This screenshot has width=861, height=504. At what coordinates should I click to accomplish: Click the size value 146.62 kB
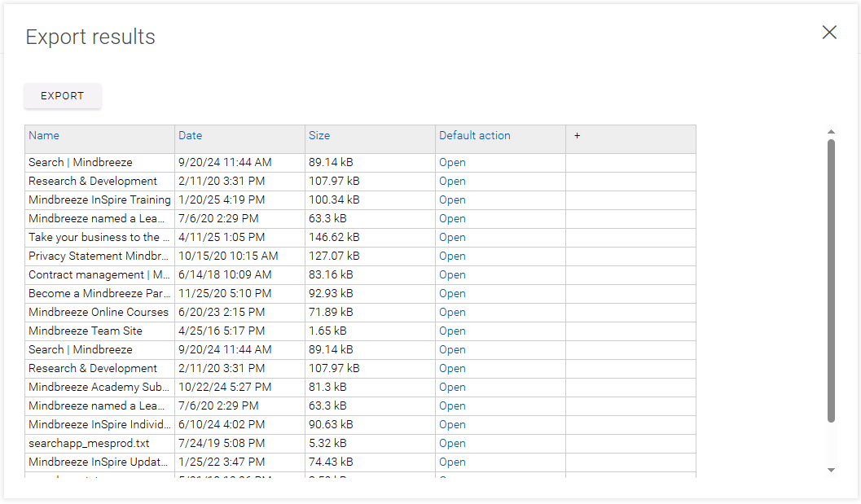[x=334, y=237]
